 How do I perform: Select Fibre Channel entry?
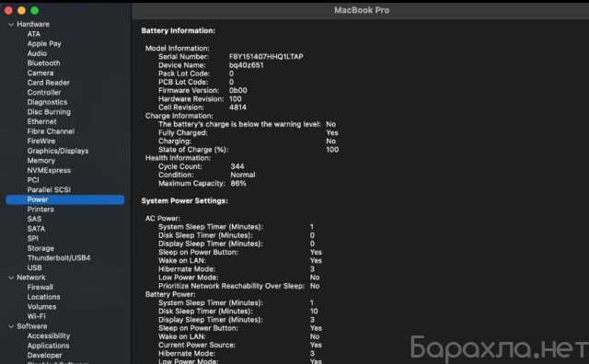point(51,131)
